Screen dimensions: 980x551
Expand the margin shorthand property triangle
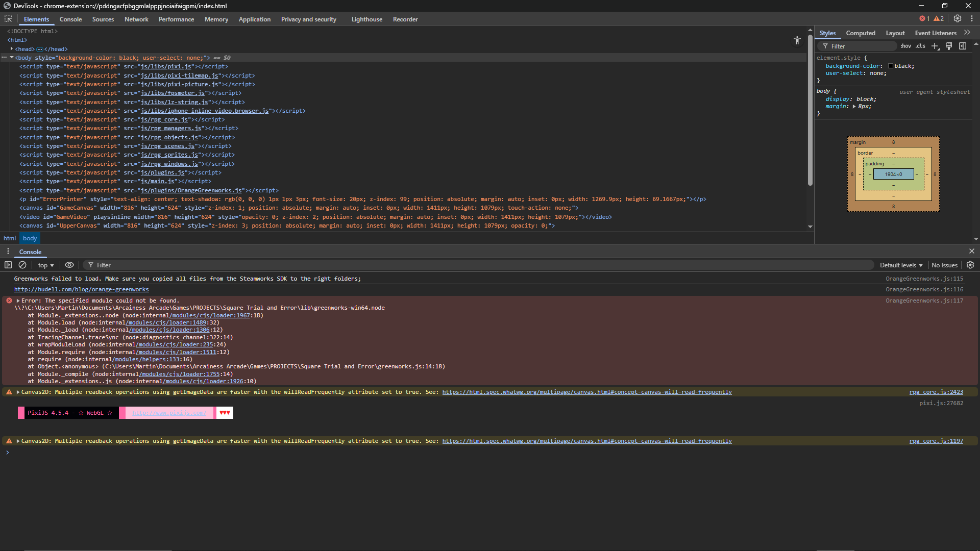click(x=854, y=107)
